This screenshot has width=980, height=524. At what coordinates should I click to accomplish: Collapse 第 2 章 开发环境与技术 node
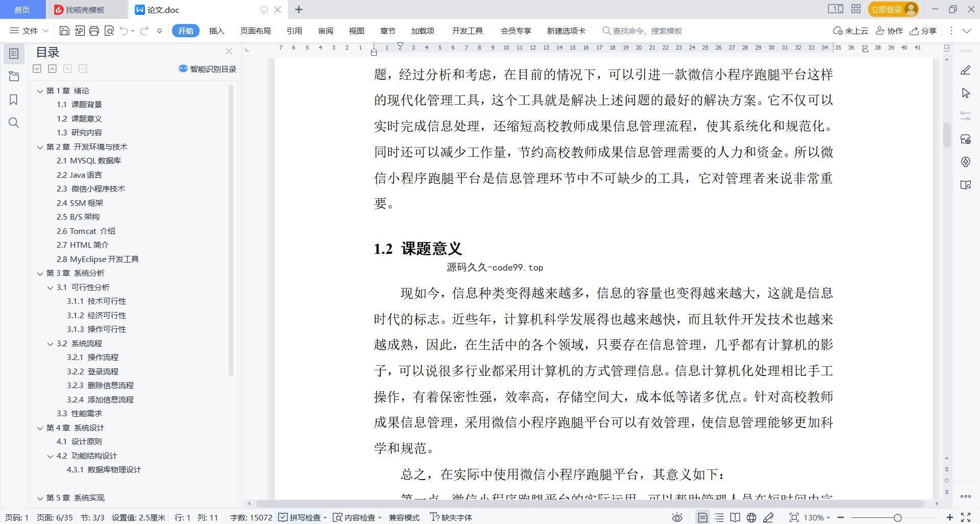(40, 147)
